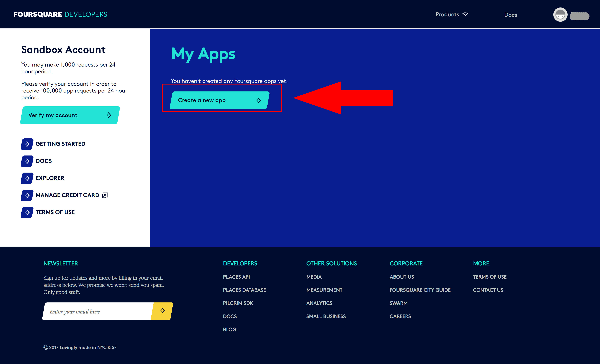Screen dimensions: 600x364
Task: Open Docs in the top navigation
Action: [x=510, y=15]
